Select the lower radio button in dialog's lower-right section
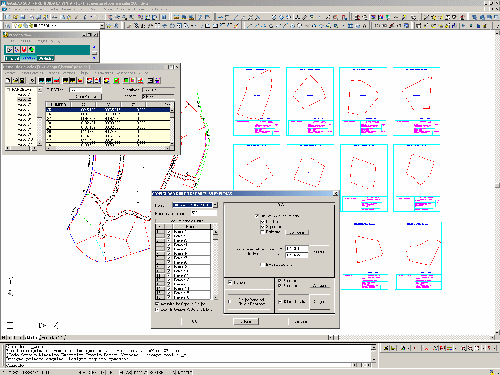Image resolution: width=500 pixels, height=375 pixels. pos(279,286)
